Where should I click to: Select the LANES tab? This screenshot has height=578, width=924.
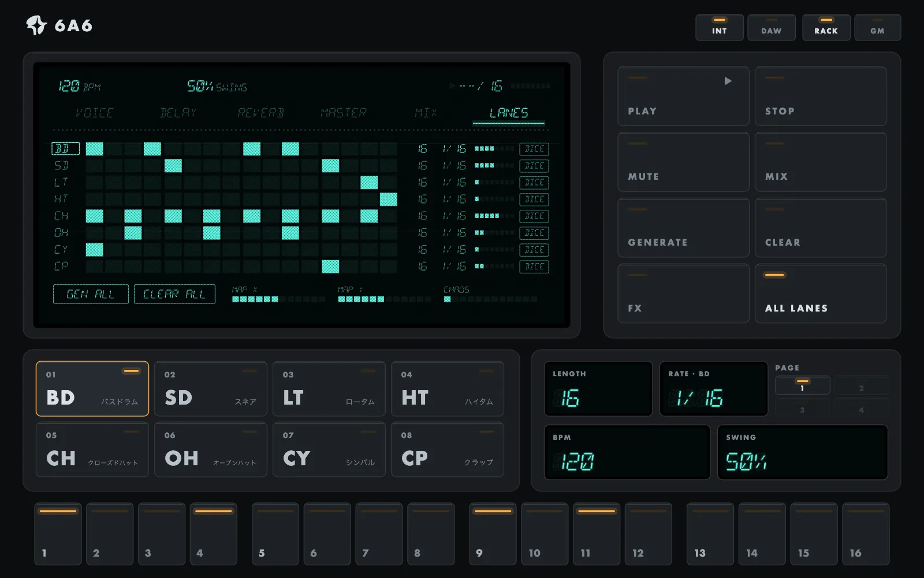tap(509, 113)
